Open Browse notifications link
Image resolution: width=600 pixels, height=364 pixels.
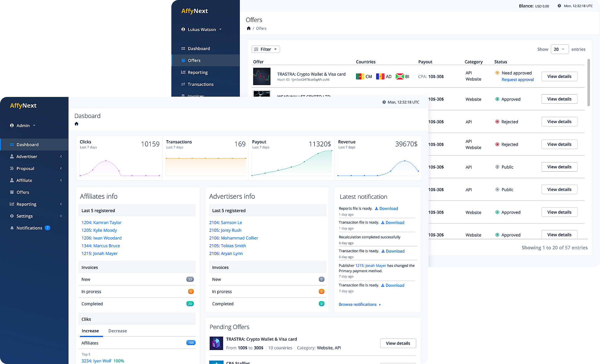pyautogui.click(x=360, y=304)
